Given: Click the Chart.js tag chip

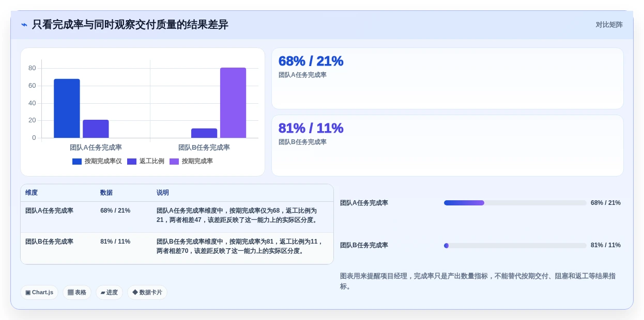Looking at the screenshot, I should (x=39, y=293).
